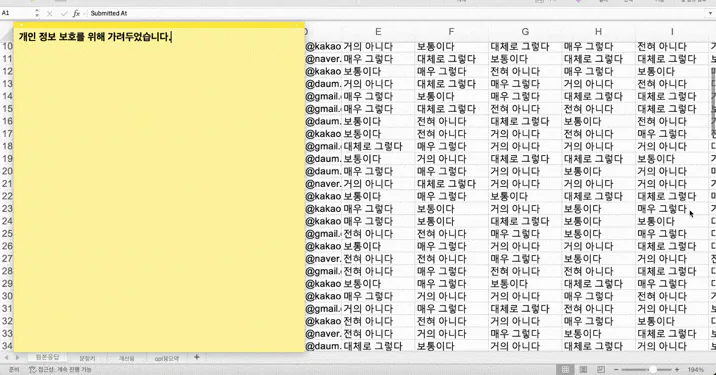Click the @naver. cell in row 33
The image size is (716, 375).
(323, 333)
